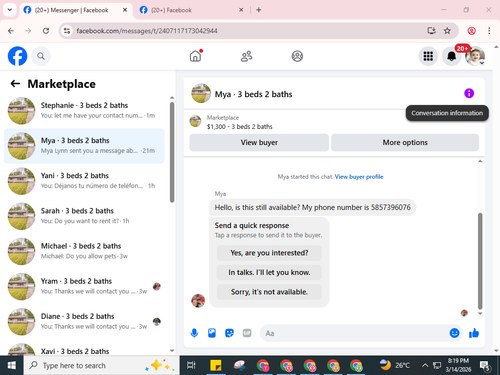
Task: Open the Windows notification center
Action: (x=485, y=366)
